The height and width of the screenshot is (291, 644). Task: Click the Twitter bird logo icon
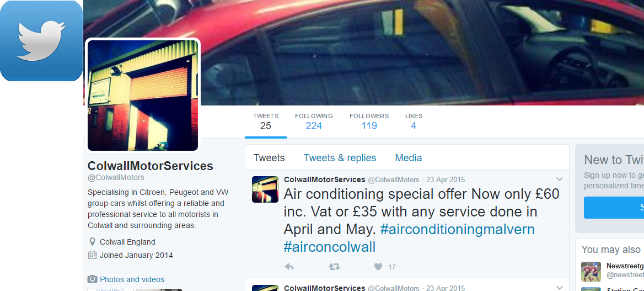pyautogui.click(x=41, y=41)
